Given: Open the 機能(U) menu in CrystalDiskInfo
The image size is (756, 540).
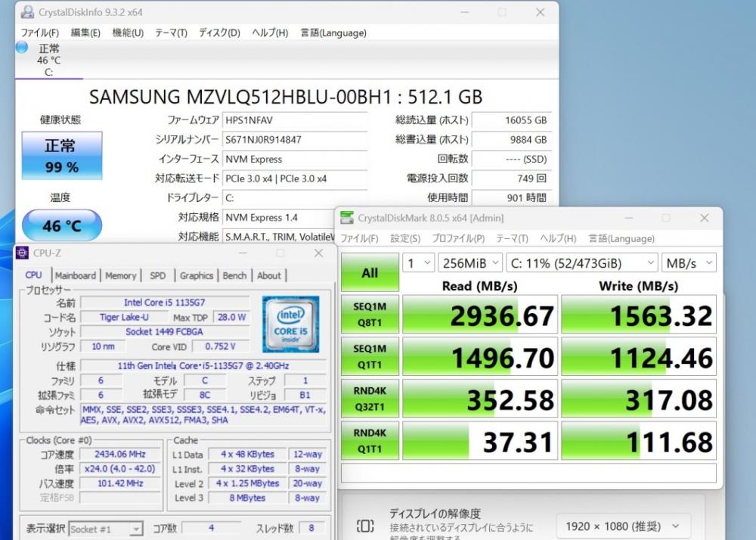Looking at the screenshot, I should [x=128, y=33].
